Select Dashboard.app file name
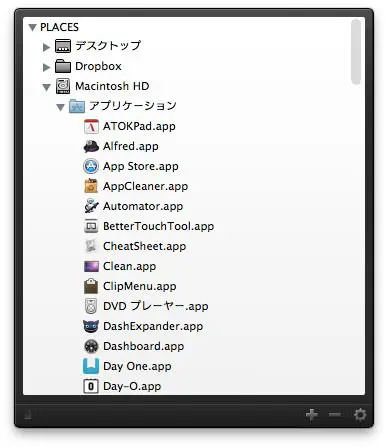 pyautogui.click(x=143, y=347)
